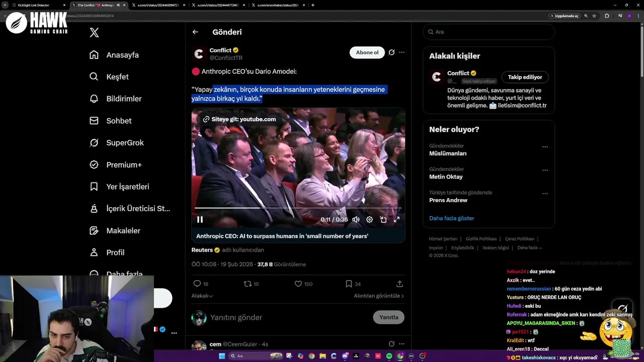Image resolution: width=644 pixels, height=362 pixels.
Task: Click the Anasayfa house icon
Action: tap(94, 55)
